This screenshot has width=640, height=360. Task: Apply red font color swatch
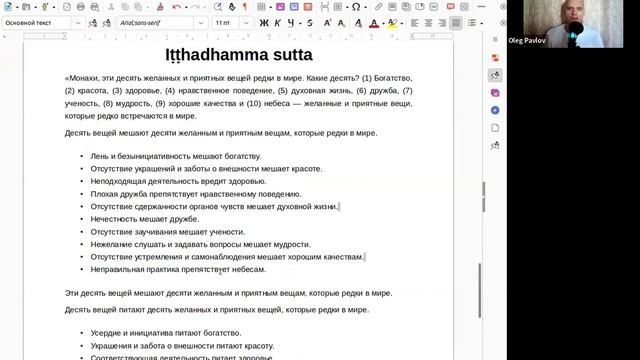pos(374,23)
